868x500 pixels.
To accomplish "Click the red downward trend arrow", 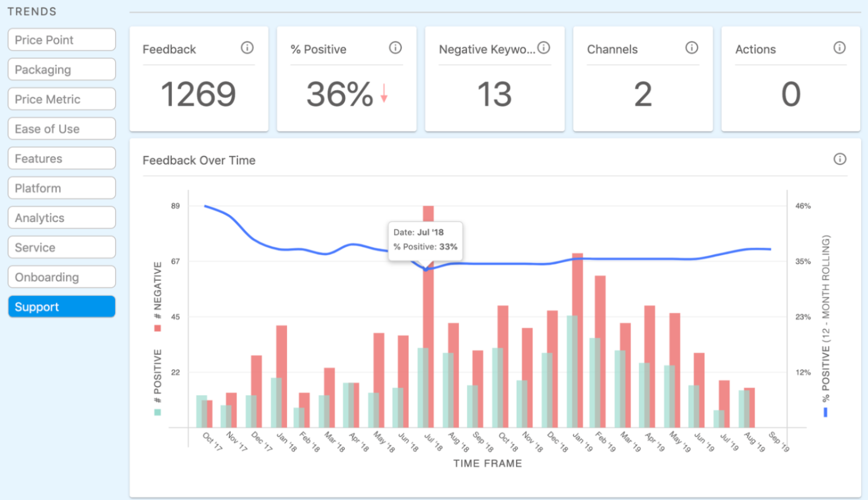I will (384, 93).
